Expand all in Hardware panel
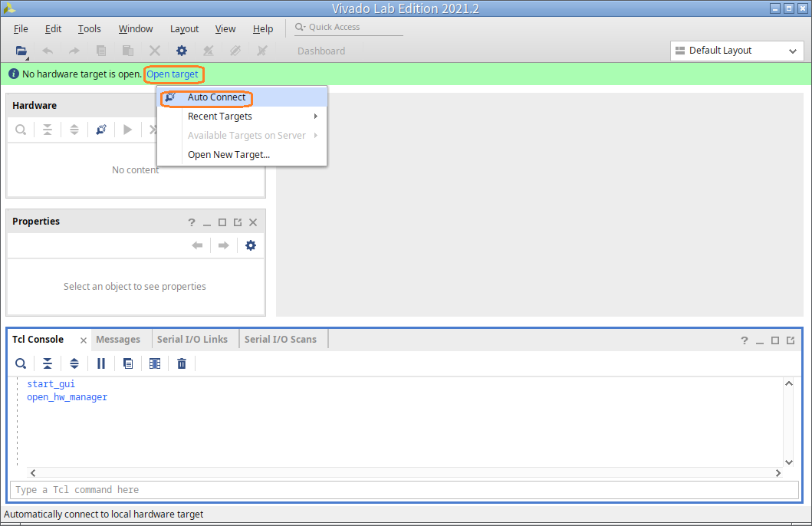Image resolution: width=812 pixels, height=526 pixels. click(x=74, y=130)
